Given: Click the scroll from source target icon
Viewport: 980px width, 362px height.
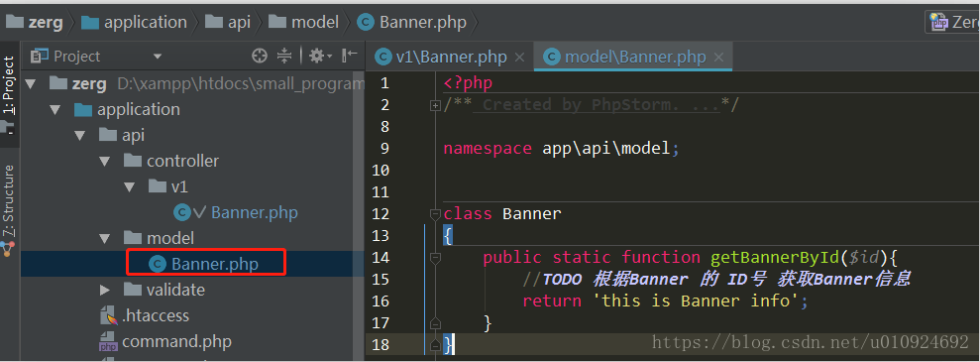Looking at the screenshot, I should [260, 56].
